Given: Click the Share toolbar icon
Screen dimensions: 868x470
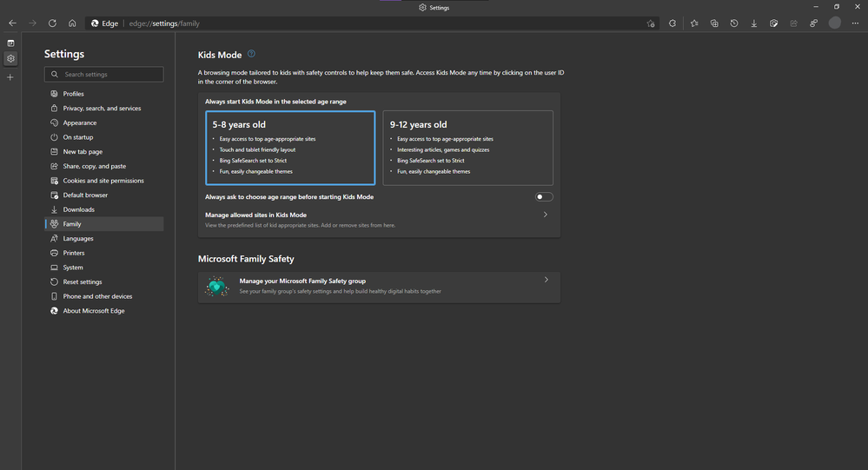Looking at the screenshot, I should pyautogui.click(x=794, y=23).
